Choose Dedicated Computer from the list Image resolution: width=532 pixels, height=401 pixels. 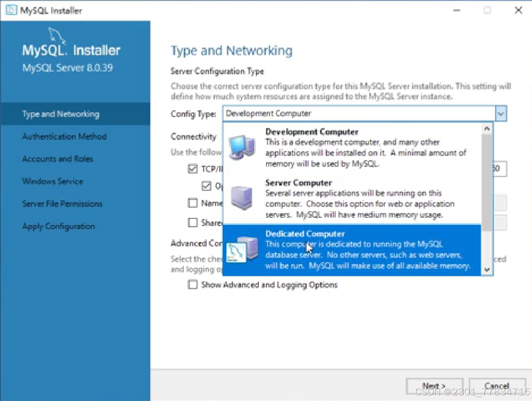352,250
